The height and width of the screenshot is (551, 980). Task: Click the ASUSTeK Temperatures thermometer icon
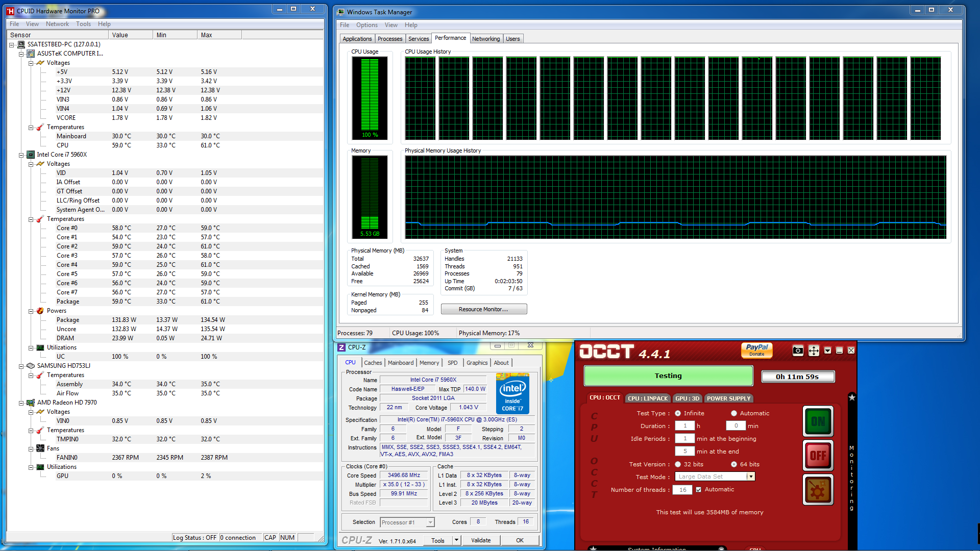coord(40,127)
